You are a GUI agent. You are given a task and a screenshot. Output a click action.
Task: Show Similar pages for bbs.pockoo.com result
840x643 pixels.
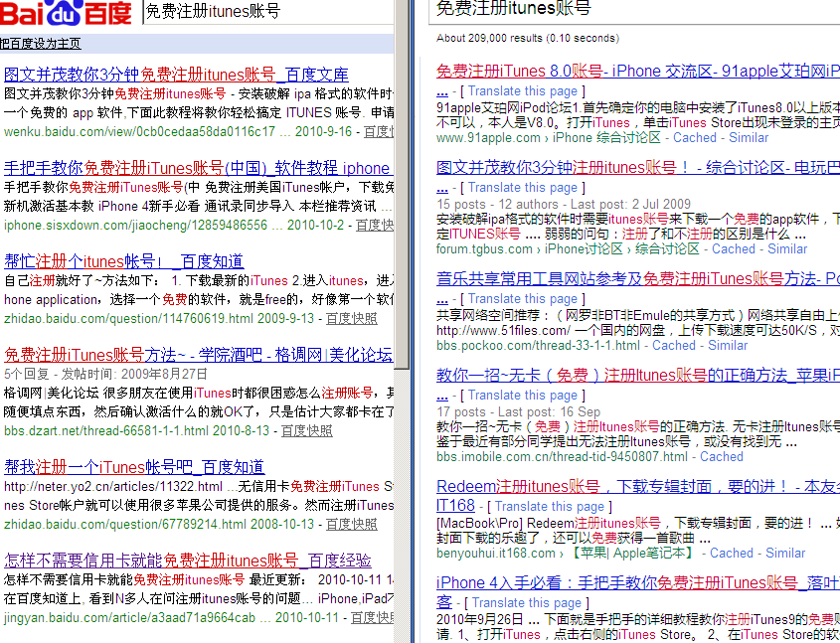pyautogui.click(x=728, y=345)
